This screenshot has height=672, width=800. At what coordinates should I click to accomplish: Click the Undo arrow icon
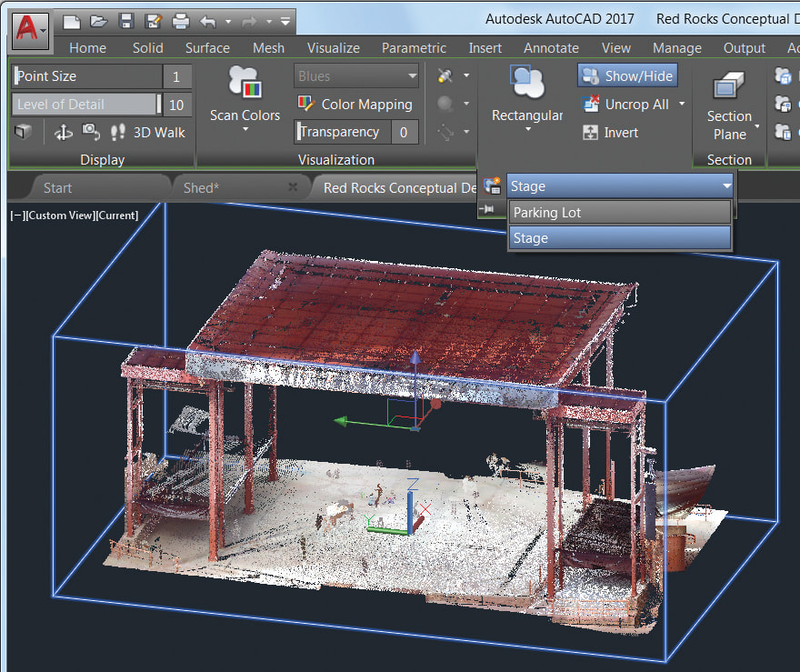[207, 20]
